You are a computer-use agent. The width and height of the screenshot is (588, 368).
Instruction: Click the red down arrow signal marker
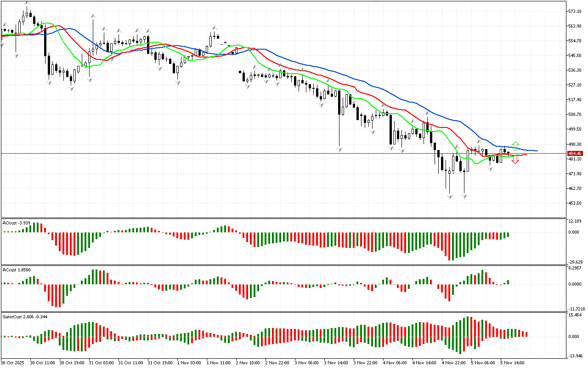pos(515,160)
